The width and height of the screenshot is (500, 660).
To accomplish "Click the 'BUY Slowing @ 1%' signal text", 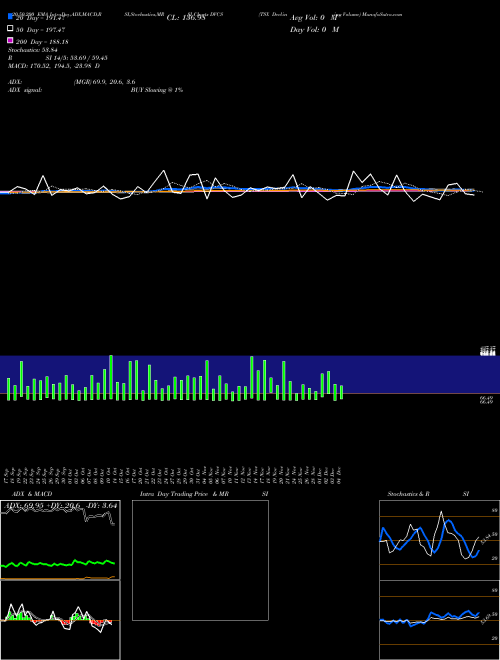I will click(x=157, y=90).
